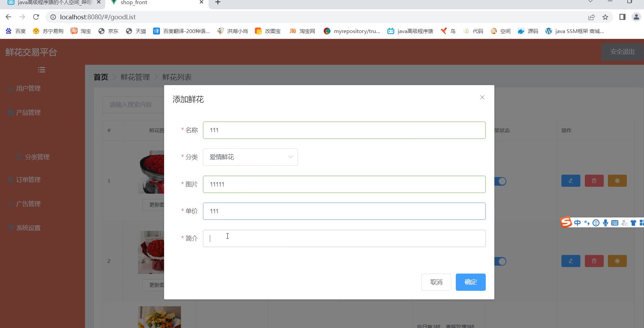Close the 添加鲜花 dialog with the X
644x328 pixels.
coord(482,98)
